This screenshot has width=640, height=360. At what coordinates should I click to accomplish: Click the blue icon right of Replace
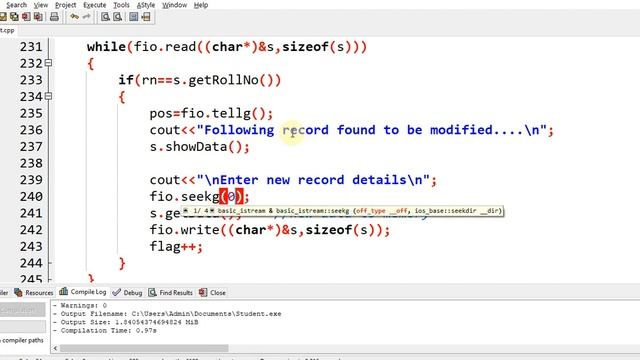click(133, 17)
